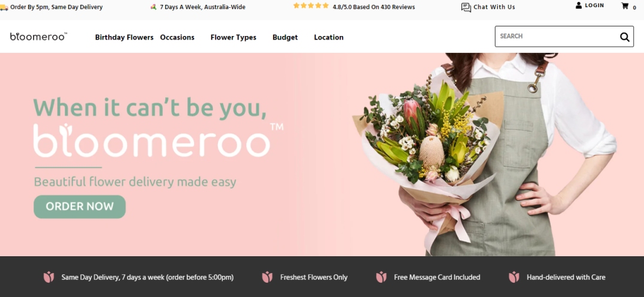This screenshot has height=297, width=644.
Task: Click tulip icon beside Same Day Delivery
Action: click(49, 277)
